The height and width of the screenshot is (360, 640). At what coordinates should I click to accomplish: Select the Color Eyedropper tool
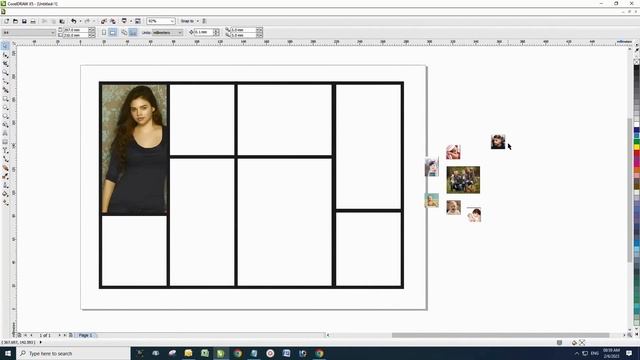(5, 176)
